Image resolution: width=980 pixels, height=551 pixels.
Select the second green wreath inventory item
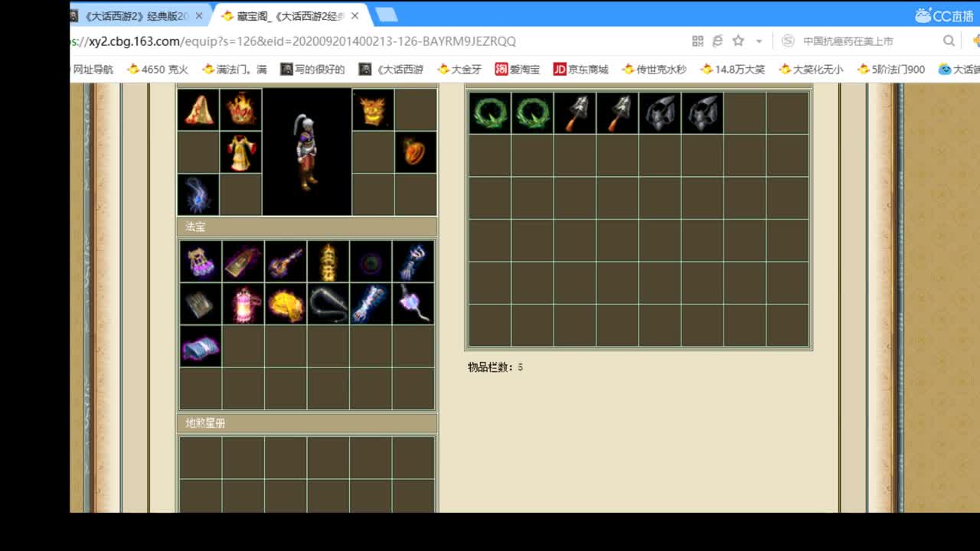[532, 113]
